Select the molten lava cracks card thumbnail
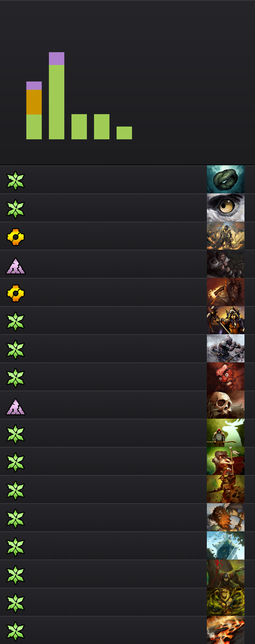This screenshot has height=644, width=255. [226, 630]
